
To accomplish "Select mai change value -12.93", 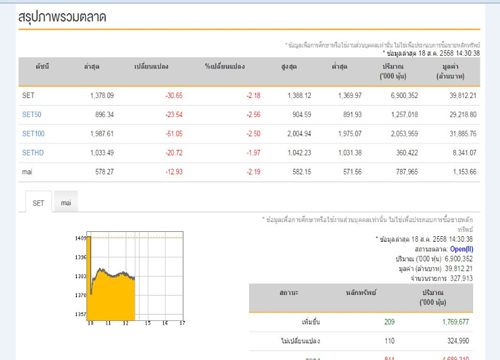I will 174,172.
